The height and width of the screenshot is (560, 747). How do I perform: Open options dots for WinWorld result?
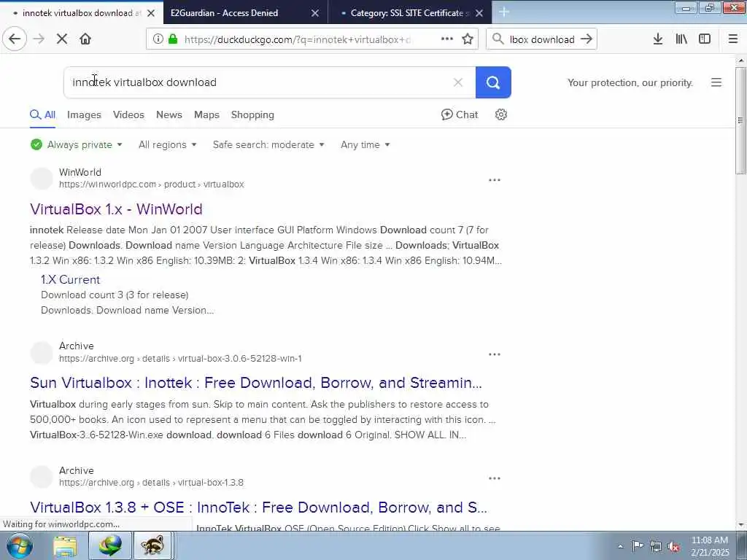click(495, 180)
